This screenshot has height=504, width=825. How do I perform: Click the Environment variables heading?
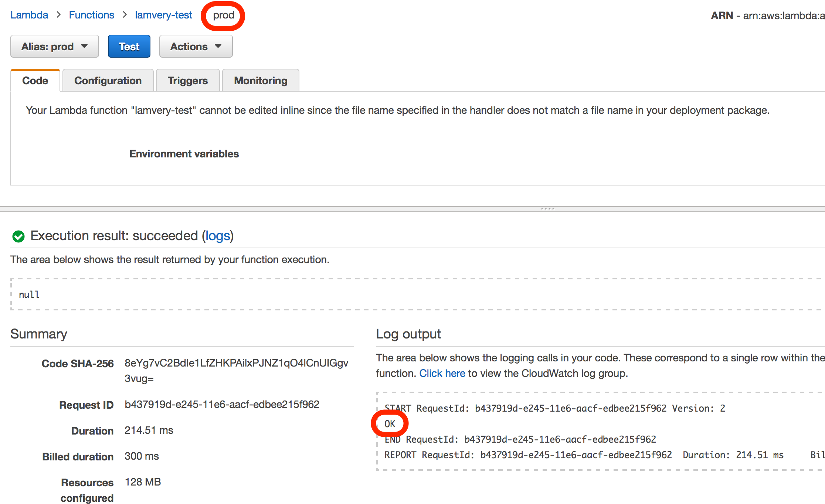point(184,154)
